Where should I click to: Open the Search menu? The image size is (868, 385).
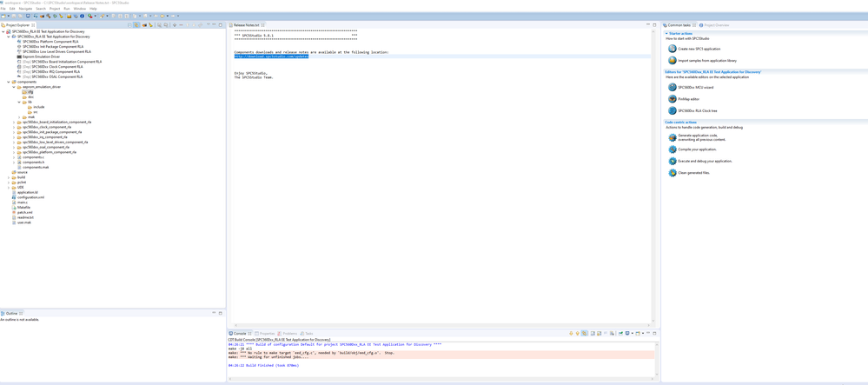tap(41, 9)
